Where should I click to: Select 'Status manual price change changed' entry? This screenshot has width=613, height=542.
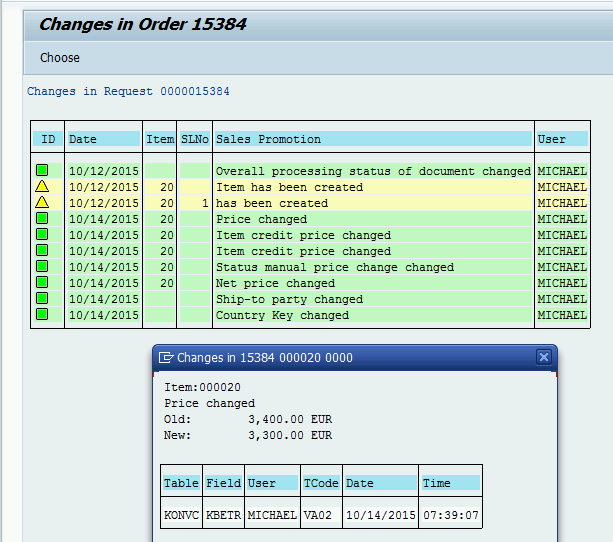coord(335,267)
